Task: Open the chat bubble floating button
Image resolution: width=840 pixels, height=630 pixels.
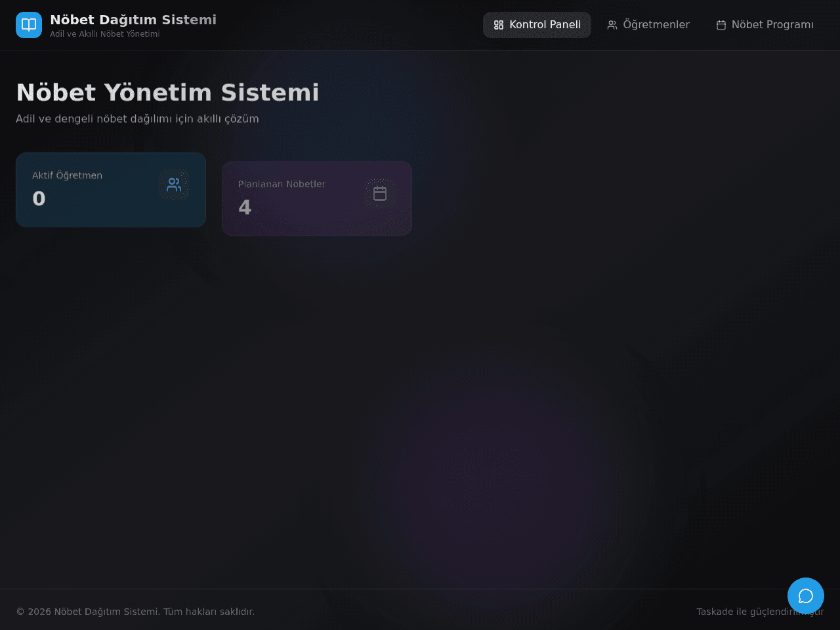Action: (x=806, y=596)
